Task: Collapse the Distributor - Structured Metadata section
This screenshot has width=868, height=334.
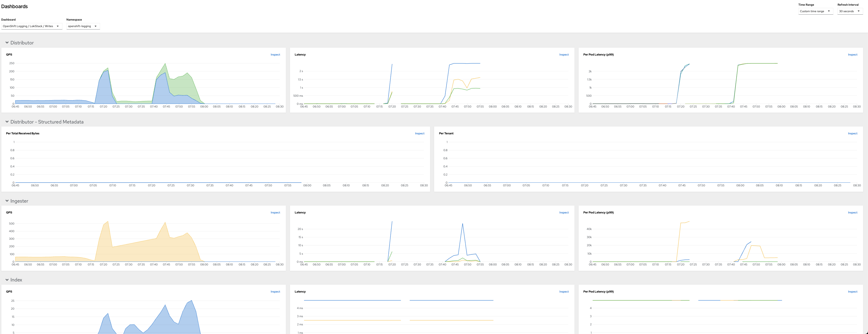Action: click(x=7, y=122)
